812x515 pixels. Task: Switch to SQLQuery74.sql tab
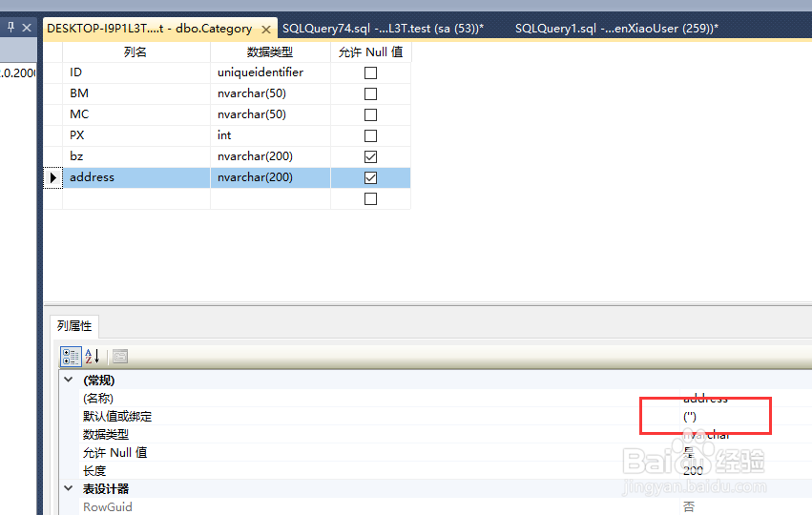384,29
